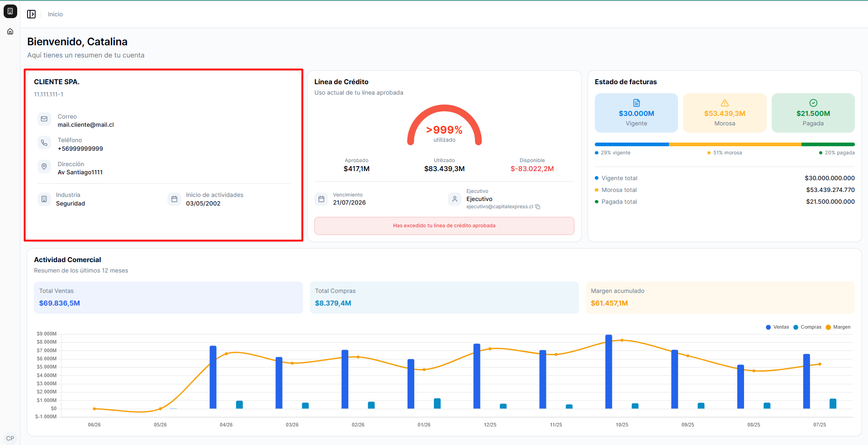The width and height of the screenshot is (868, 445).
Task: Click the >999% utilizado gauge
Action: coord(444,125)
